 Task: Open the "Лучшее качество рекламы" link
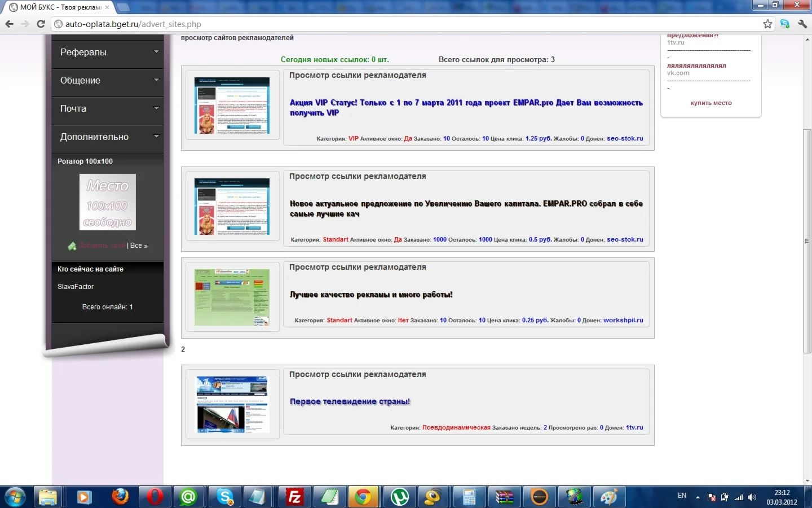(x=371, y=295)
